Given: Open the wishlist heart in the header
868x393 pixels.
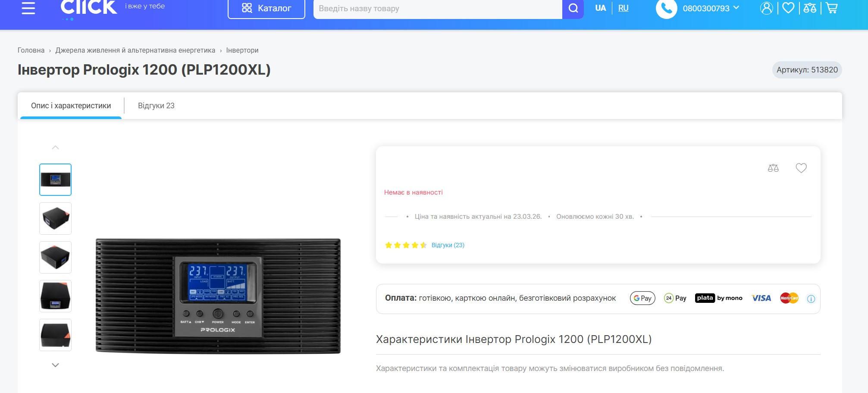Looking at the screenshot, I should [788, 8].
